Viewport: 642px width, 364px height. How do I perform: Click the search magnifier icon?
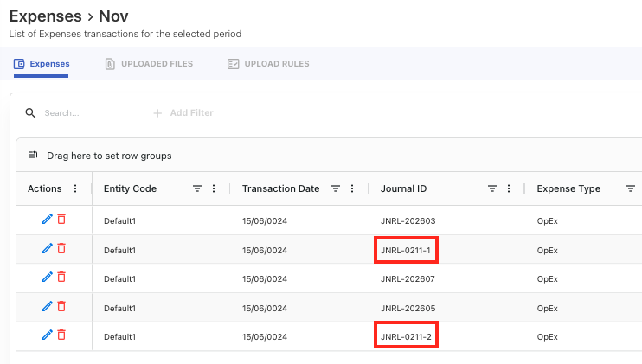(x=30, y=113)
